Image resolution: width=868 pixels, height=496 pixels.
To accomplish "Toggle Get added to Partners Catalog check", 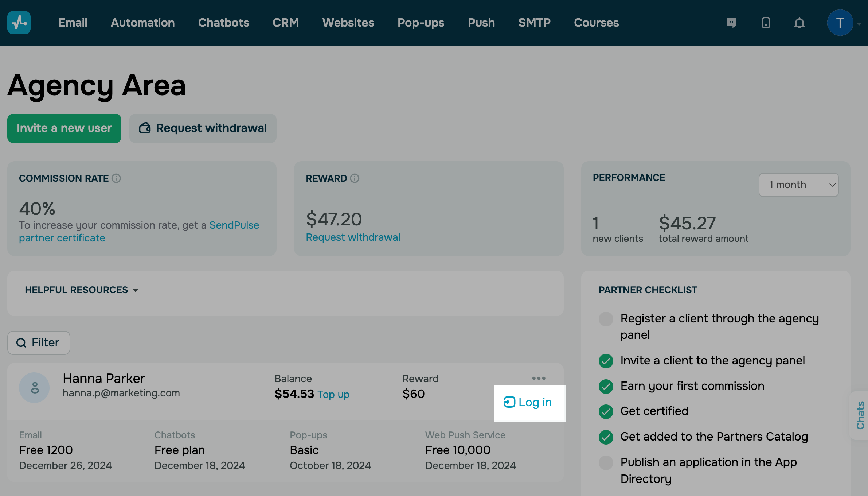I will click(x=606, y=437).
